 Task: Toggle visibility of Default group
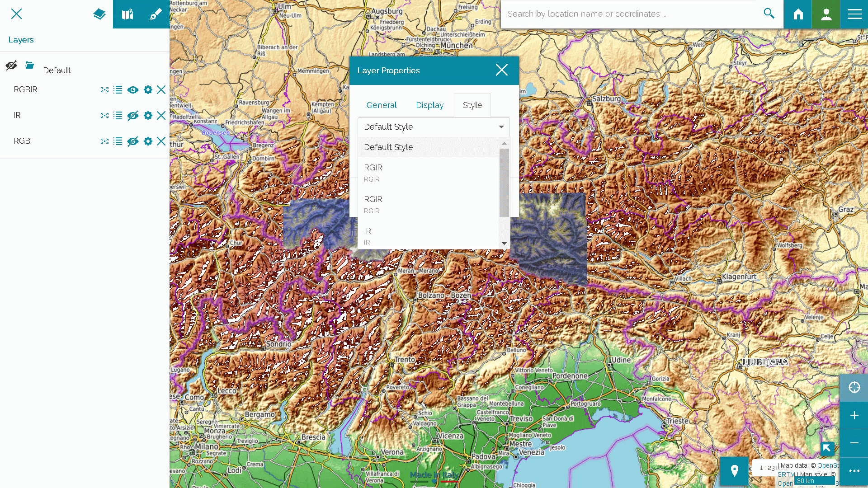(x=11, y=66)
